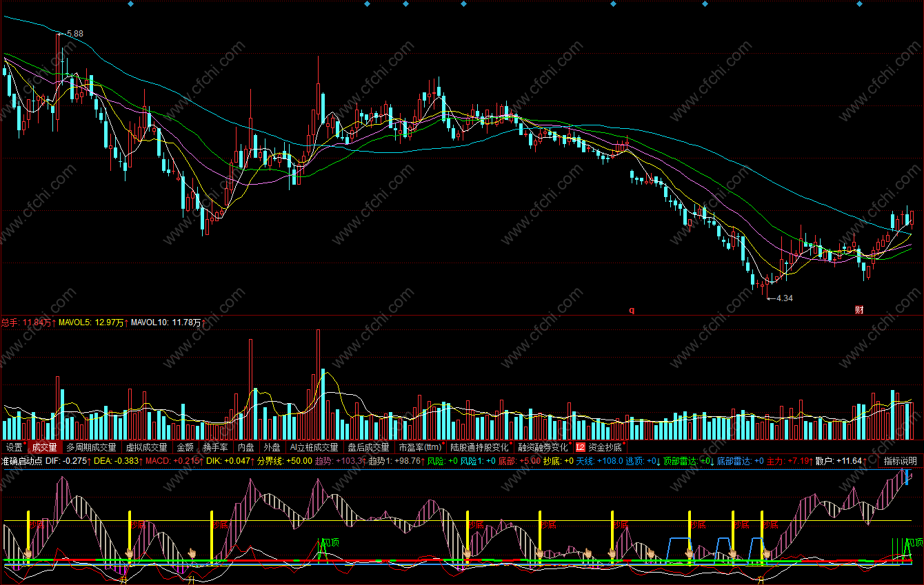
Task: Switch to AI立桩成交量 tab
Action: point(314,447)
